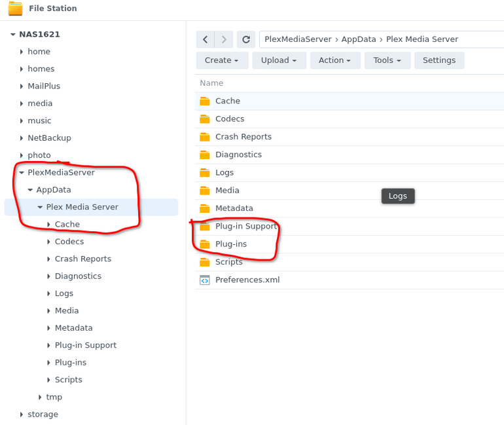
Task: Click the Scripts folder icon in file list
Action: [205, 262]
